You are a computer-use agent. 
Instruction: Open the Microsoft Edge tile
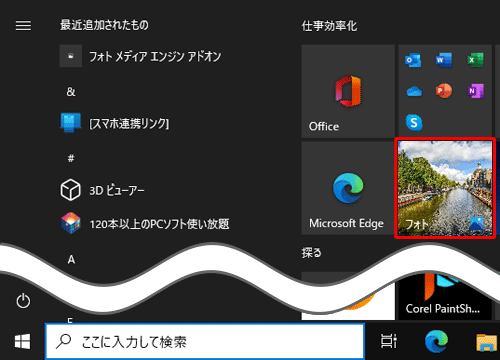pyautogui.click(x=348, y=188)
